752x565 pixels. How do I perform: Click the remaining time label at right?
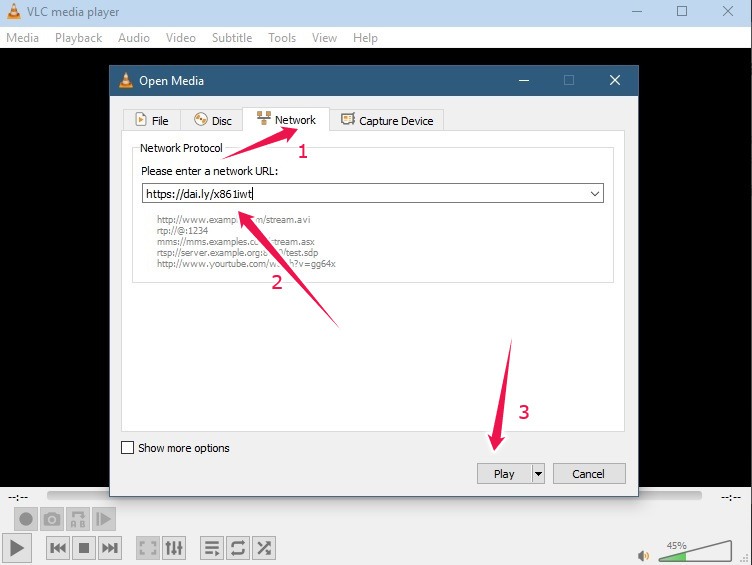[x=731, y=497]
